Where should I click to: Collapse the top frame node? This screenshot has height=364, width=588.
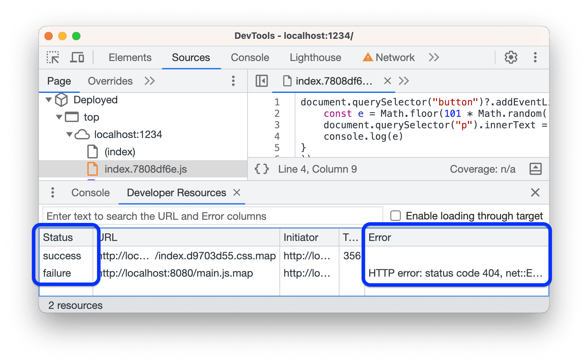coord(59,117)
